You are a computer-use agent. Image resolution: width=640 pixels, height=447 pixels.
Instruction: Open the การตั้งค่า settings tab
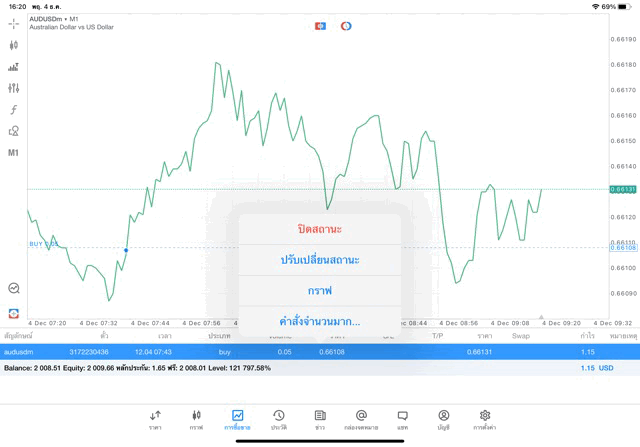(485, 419)
